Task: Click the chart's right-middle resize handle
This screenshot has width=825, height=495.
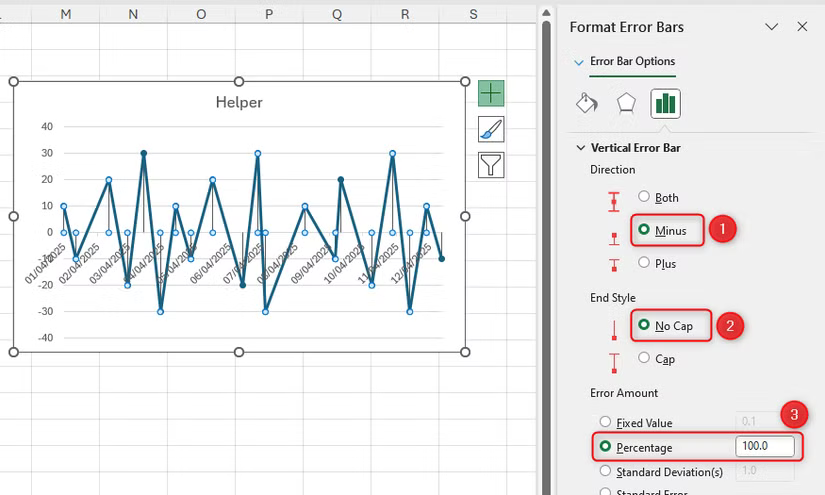Action: [465, 216]
